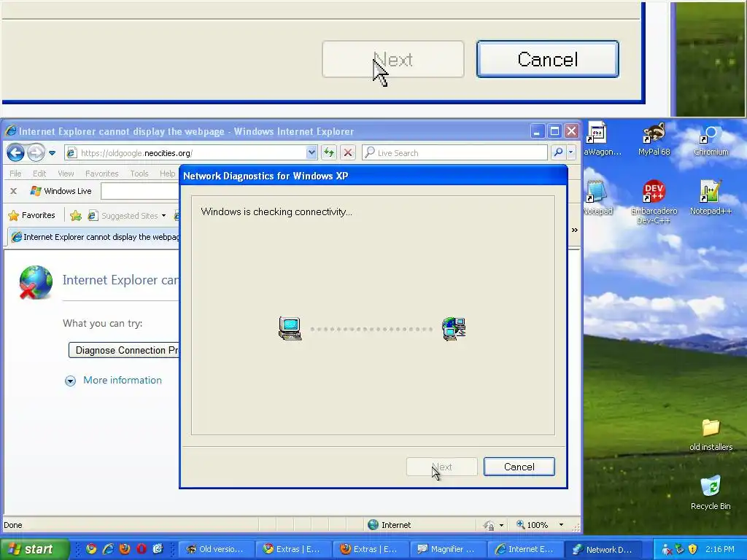Click the Internet zone in status bar
The width and height of the screenshot is (747, 560).
coord(389,525)
